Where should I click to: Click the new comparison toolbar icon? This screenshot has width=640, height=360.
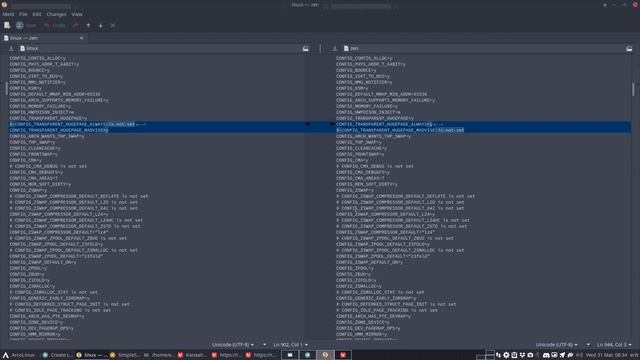click(7, 25)
